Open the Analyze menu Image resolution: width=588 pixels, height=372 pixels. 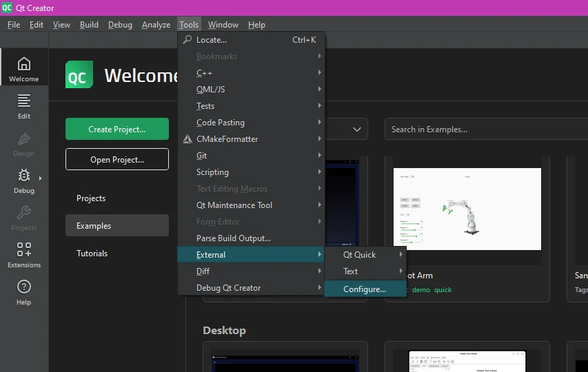[x=156, y=25]
